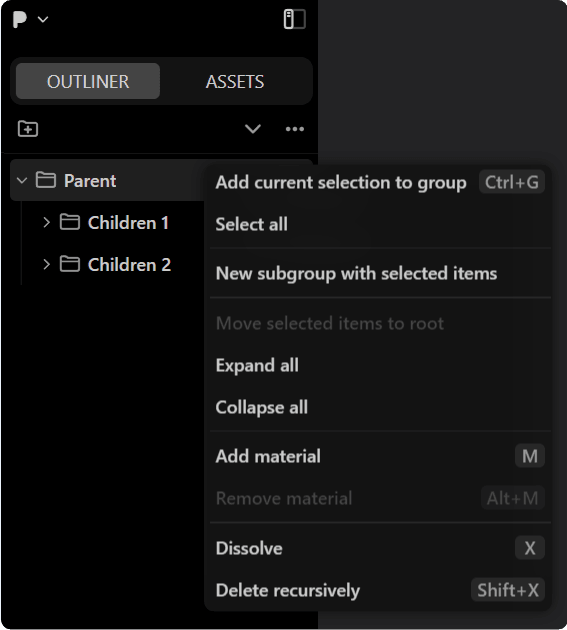The width and height of the screenshot is (567, 630).
Task: Switch to the ASSETS tab
Action: tap(235, 82)
